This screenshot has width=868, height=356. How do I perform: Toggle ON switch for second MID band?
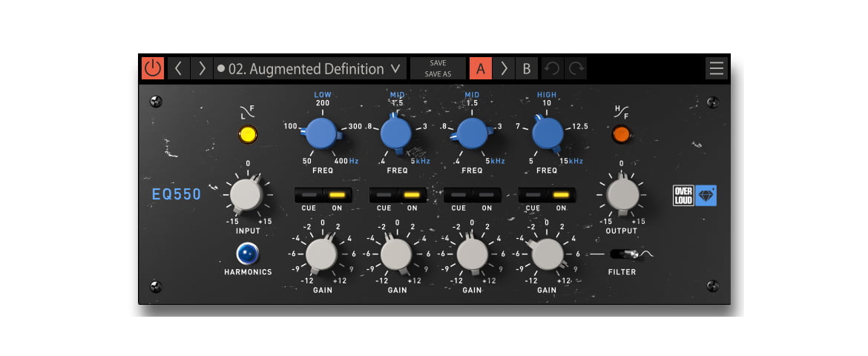pyautogui.click(x=487, y=195)
